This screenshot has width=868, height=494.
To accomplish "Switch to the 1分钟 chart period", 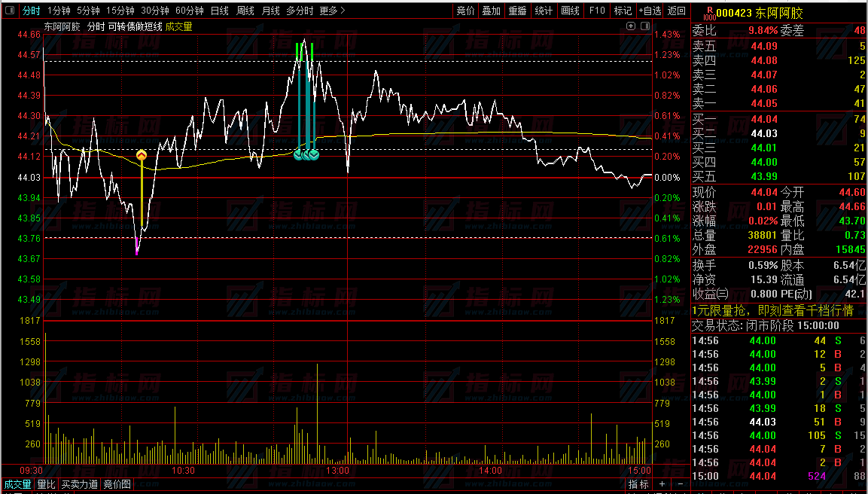I will point(59,10).
